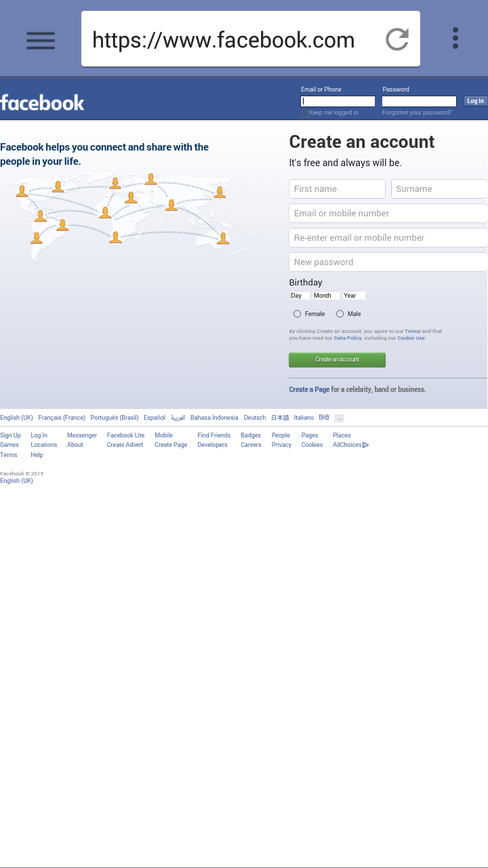
Task: Switch language to Japanese
Action: click(x=280, y=418)
